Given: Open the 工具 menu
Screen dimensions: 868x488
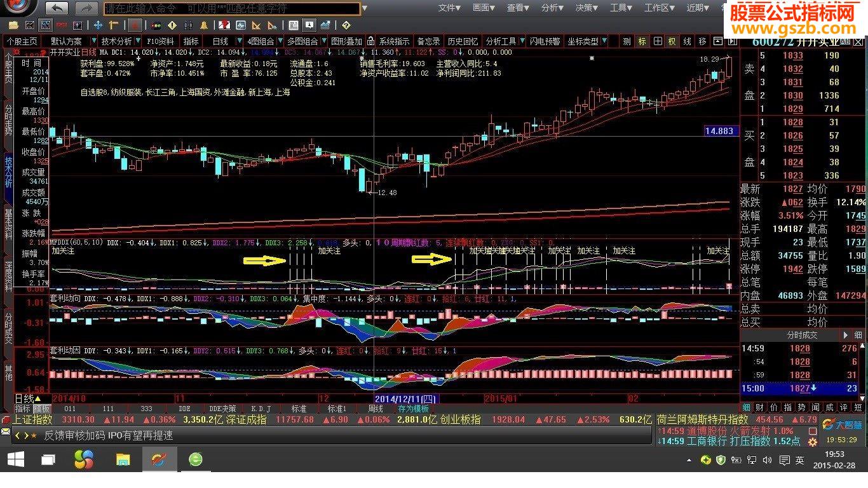Looking at the screenshot, I should click(x=621, y=8).
